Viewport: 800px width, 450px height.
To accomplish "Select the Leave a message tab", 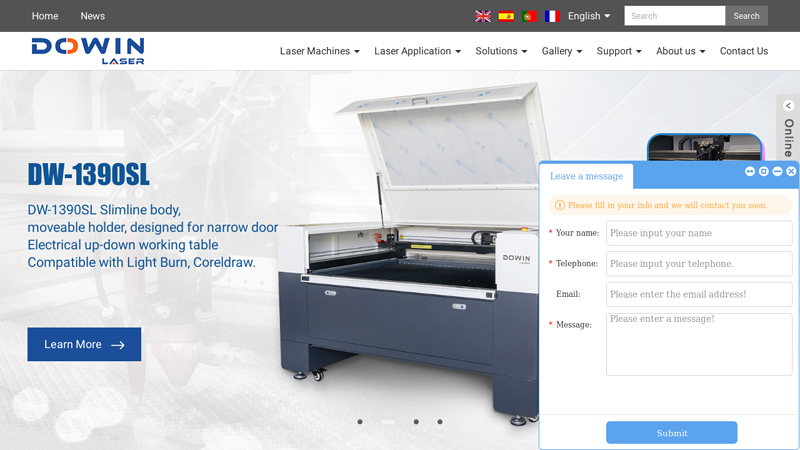I will [586, 176].
